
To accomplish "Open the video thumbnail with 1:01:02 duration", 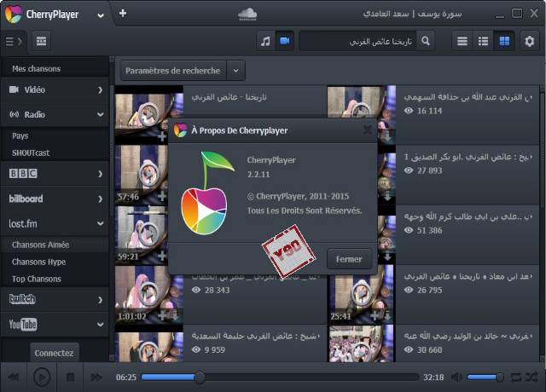I will pos(149,295).
